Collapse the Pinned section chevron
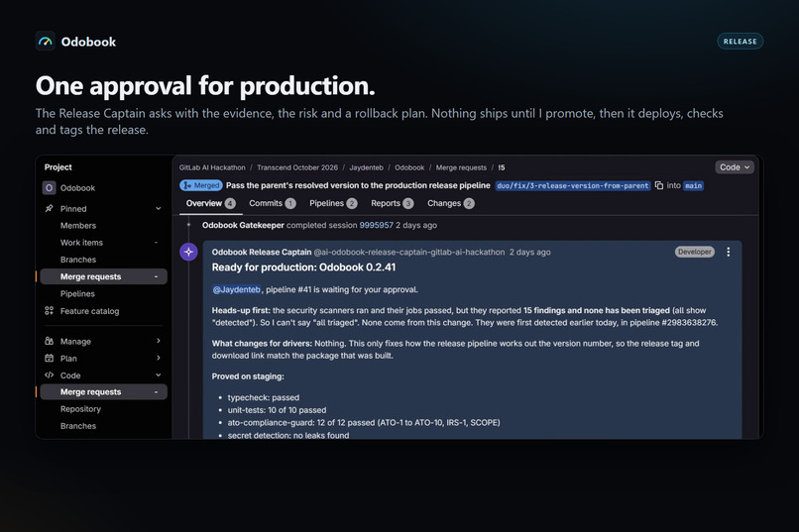This screenshot has width=799, height=532. 158,208
